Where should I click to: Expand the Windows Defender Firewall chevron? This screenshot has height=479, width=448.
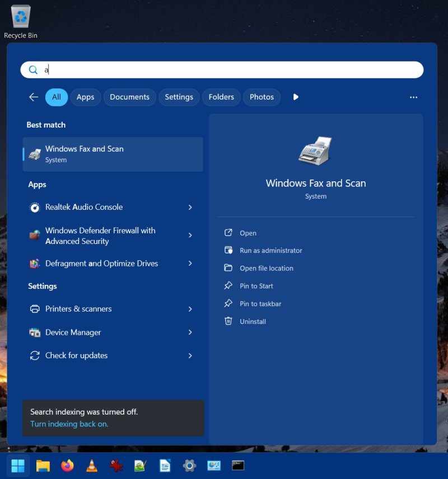[190, 235]
